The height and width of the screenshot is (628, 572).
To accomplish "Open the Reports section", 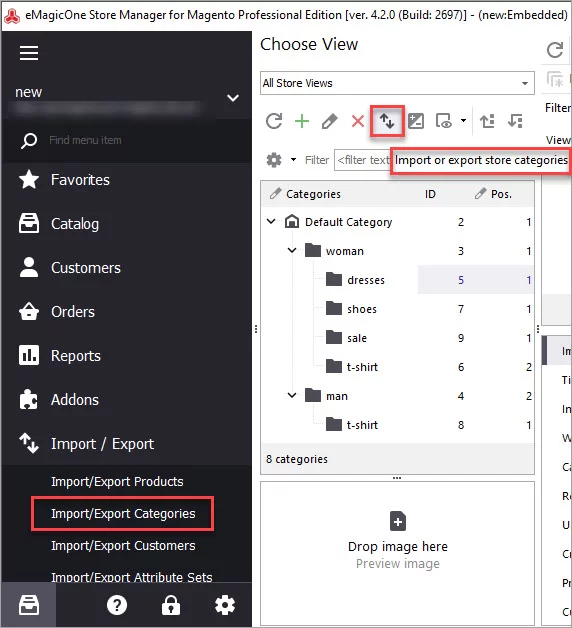I will (76, 356).
